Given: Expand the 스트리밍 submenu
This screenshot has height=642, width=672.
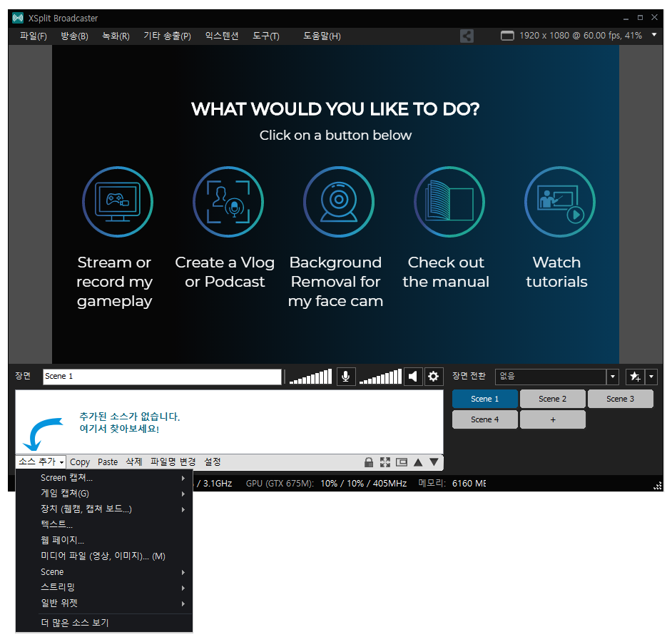Looking at the screenshot, I should click(103, 588).
